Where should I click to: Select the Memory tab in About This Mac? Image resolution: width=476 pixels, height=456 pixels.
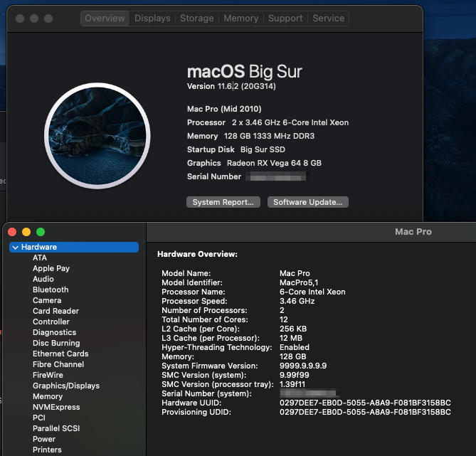(240, 18)
